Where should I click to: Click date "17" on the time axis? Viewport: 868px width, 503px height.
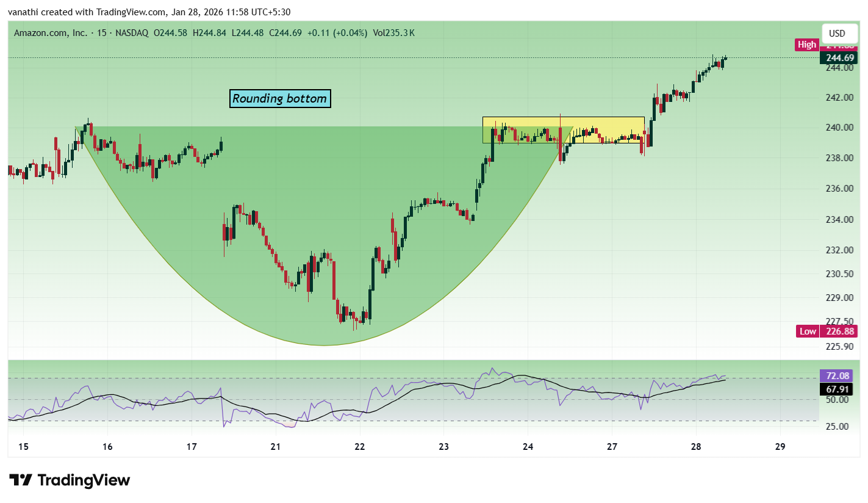[192, 446]
